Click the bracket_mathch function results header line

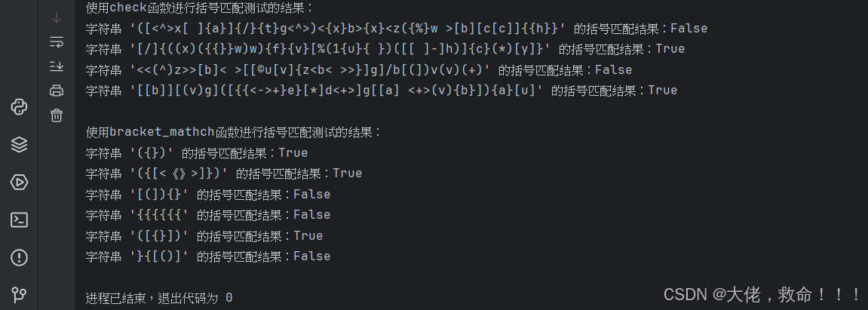click(x=234, y=132)
